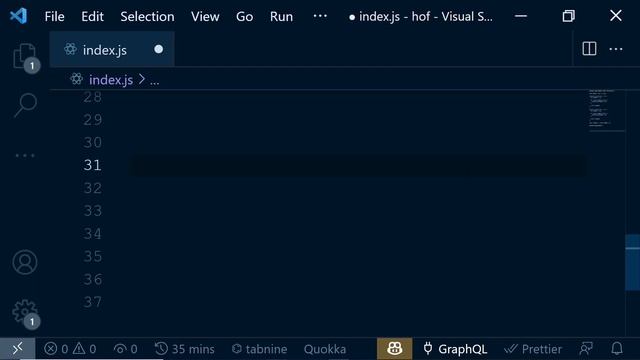Minimize the VS Code window

[x=521, y=16]
